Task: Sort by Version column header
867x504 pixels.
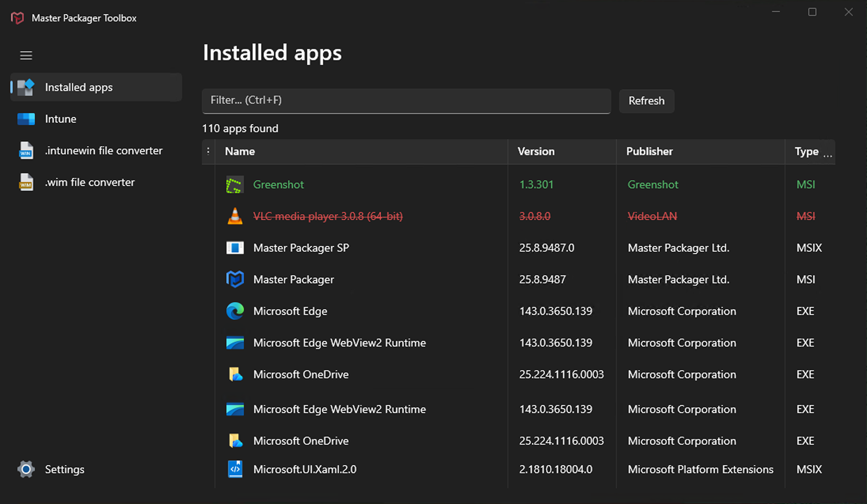Action: (x=536, y=152)
